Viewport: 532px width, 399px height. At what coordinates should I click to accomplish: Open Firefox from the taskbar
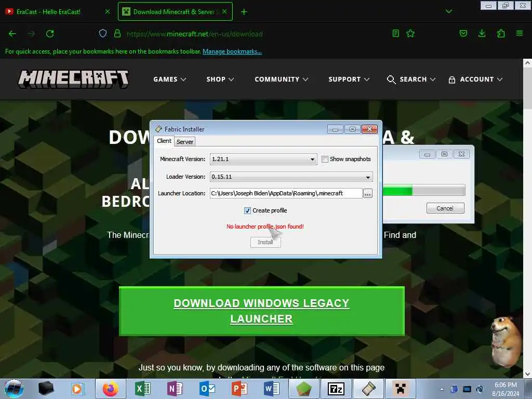click(111, 389)
